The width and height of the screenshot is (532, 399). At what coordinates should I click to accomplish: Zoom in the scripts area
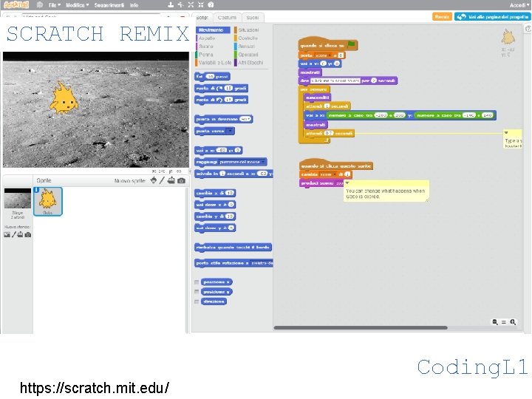[513, 322]
